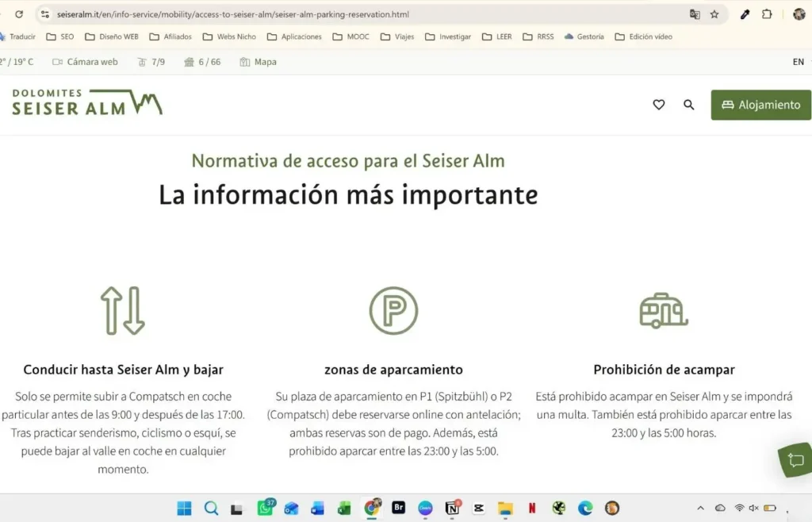The image size is (812, 522).
Task: Open CapCut from the taskbar
Action: (x=479, y=509)
